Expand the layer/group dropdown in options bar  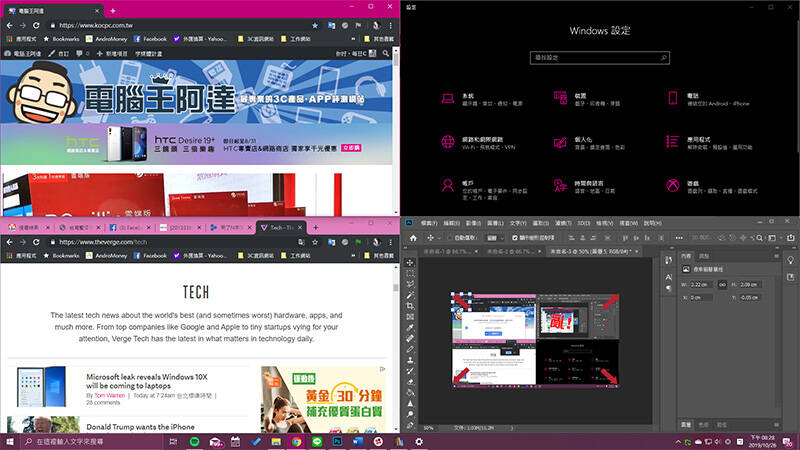point(494,238)
